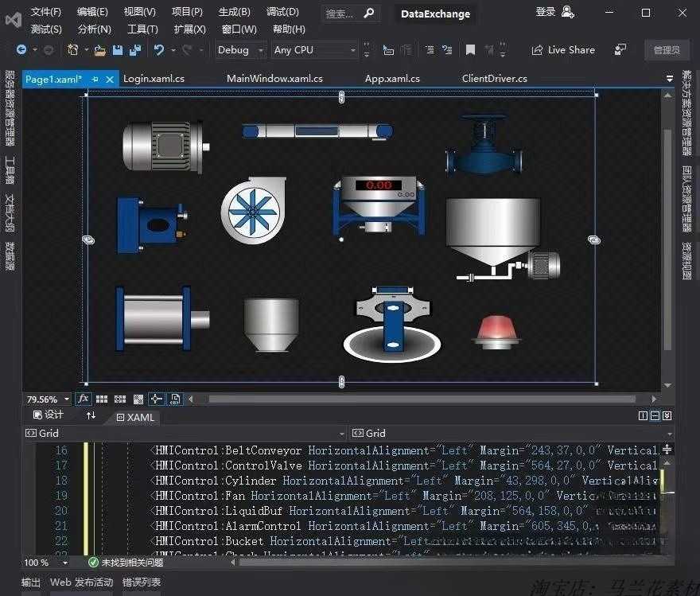Open the code editor 100% zoom dropdown
Image resolution: width=700 pixels, height=596 pixels.
[65, 563]
